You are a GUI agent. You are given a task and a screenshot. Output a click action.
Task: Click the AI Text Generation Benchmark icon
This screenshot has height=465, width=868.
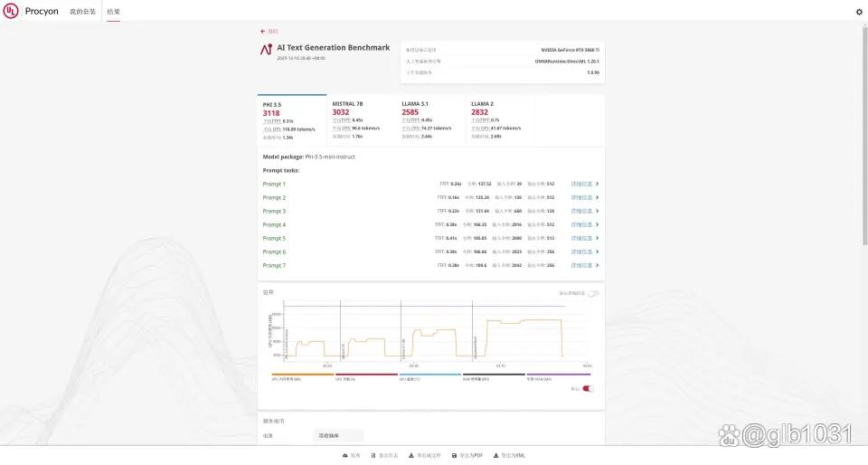[x=266, y=50]
